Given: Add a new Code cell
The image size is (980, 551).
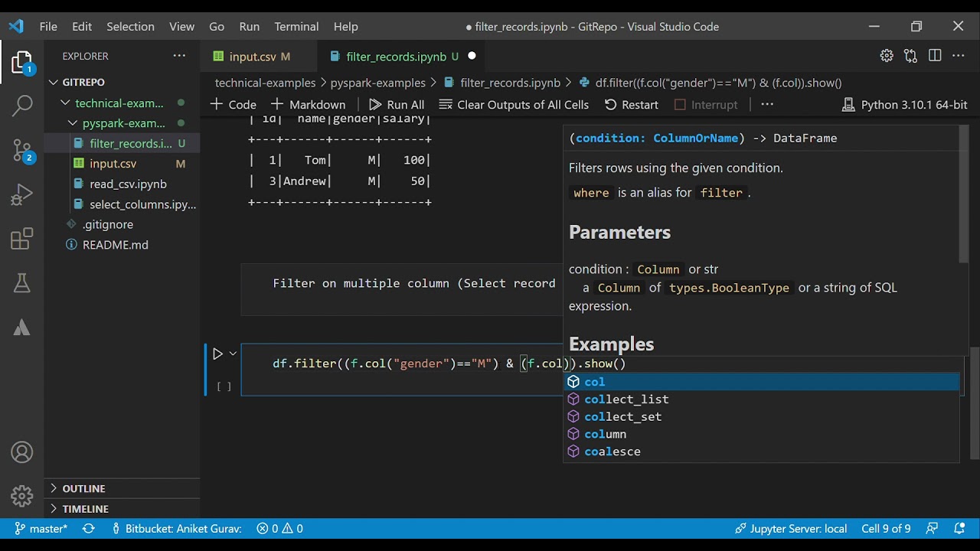Looking at the screenshot, I should pyautogui.click(x=233, y=104).
